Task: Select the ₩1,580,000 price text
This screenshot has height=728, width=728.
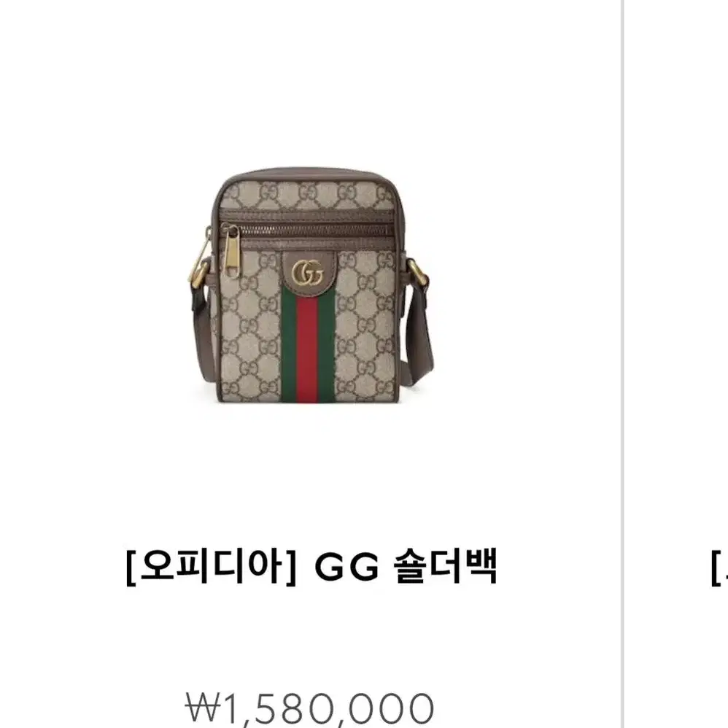Action: [310, 710]
